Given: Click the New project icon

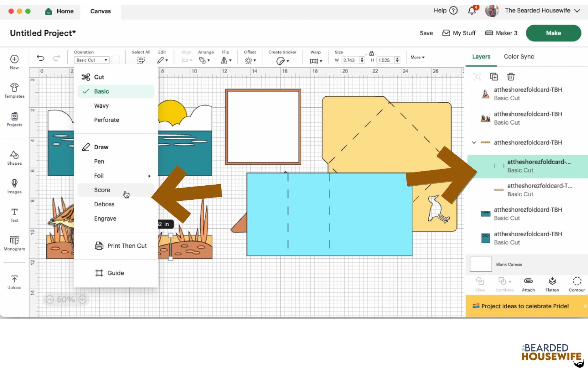Looking at the screenshot, I should [14, 59].
